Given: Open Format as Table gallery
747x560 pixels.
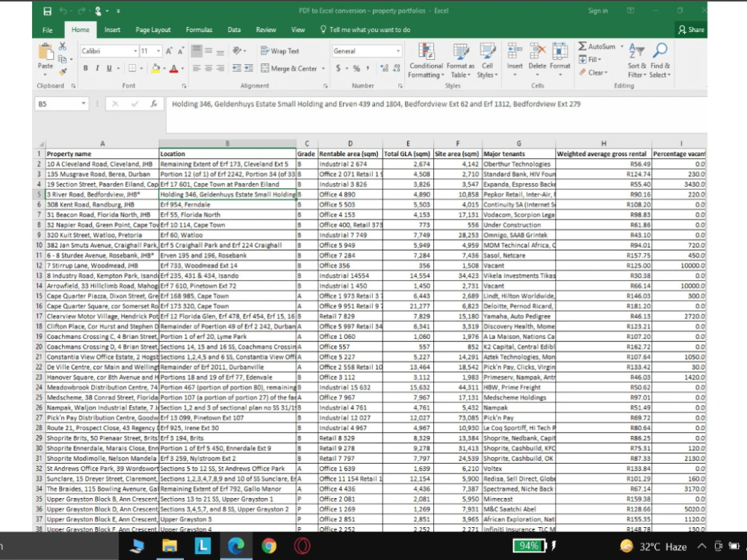Looking at the screenshot, I should [460, 60].
